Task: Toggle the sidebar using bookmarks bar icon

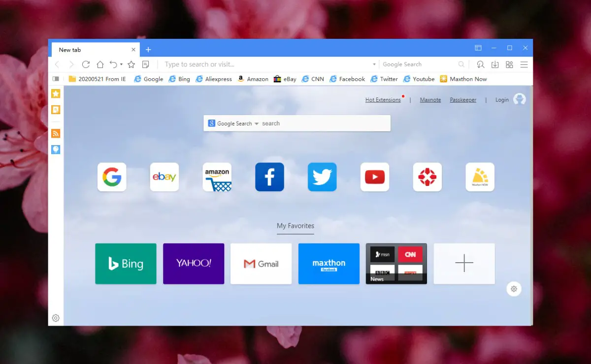Action: tap(56, 79)
